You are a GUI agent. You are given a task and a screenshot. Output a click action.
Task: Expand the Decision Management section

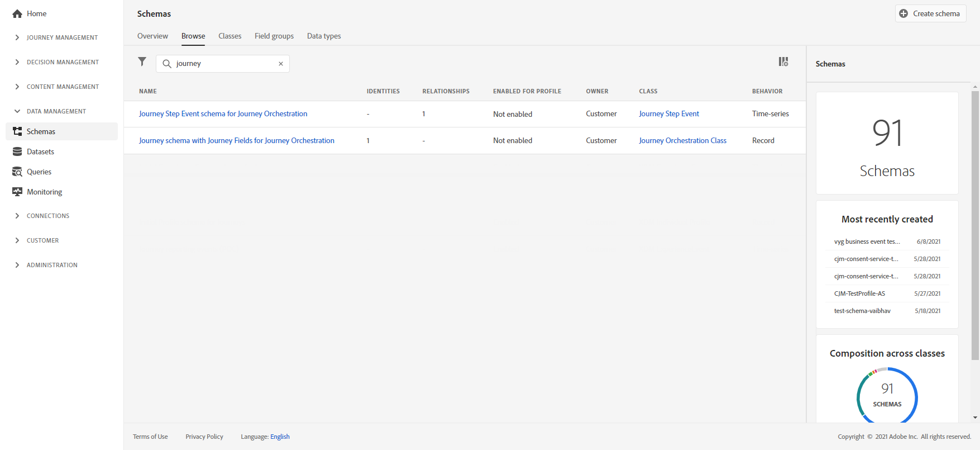17,62
